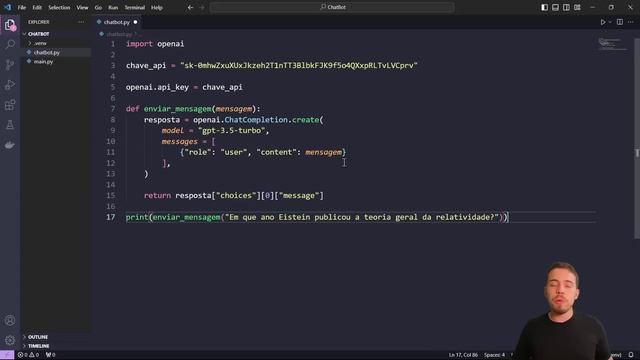The image size is (640, 360).
Task: Open notifications bell in status bar
Action: 631,355
